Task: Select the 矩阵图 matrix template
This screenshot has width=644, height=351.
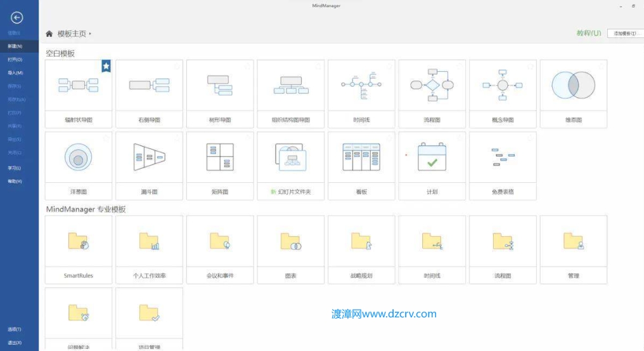Action: pyautogui.click(x=220, y=166)
